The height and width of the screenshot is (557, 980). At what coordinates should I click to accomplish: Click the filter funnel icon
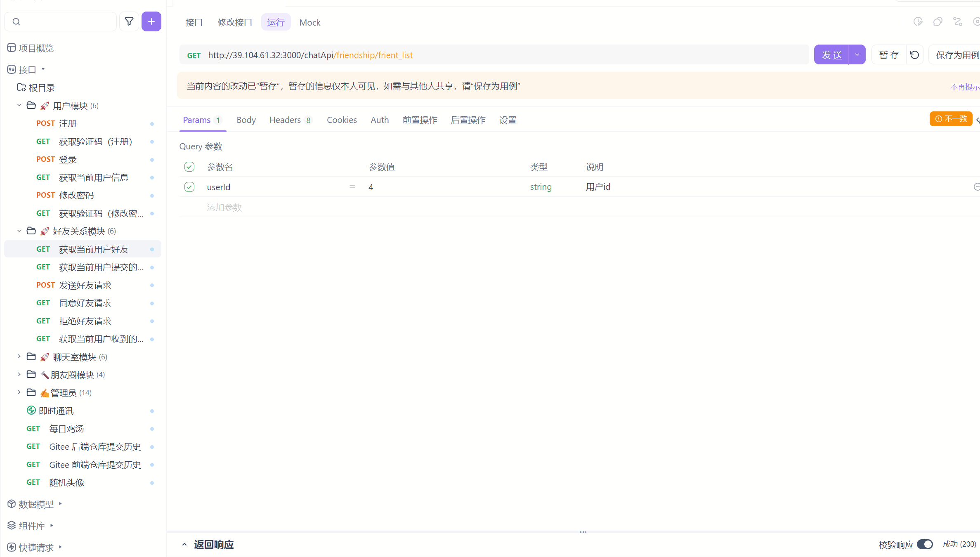[129, 21]
